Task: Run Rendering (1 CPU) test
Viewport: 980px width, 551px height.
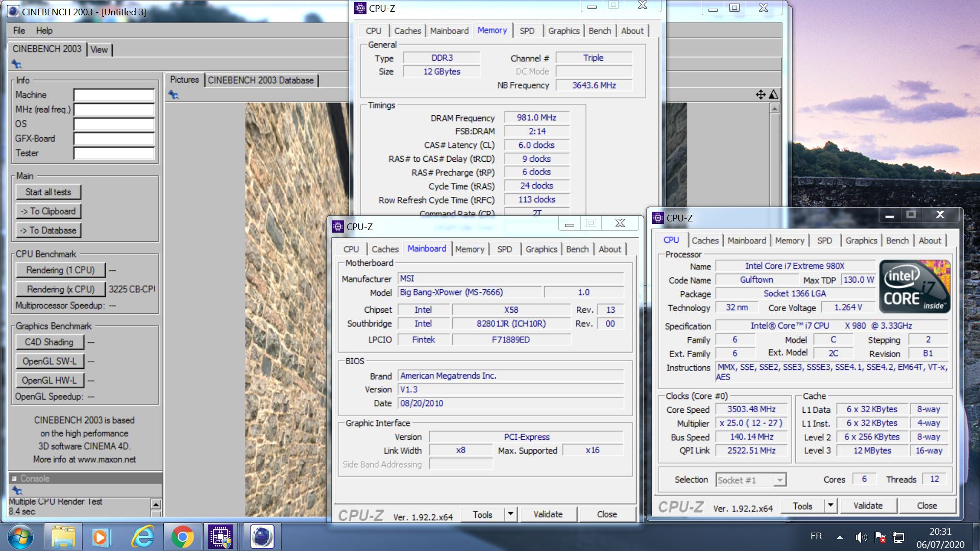Action: (61, 270)
